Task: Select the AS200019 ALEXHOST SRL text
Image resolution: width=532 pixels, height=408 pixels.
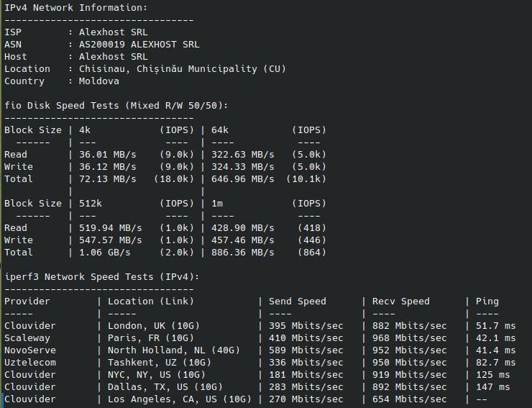Action: coord(139,45)
